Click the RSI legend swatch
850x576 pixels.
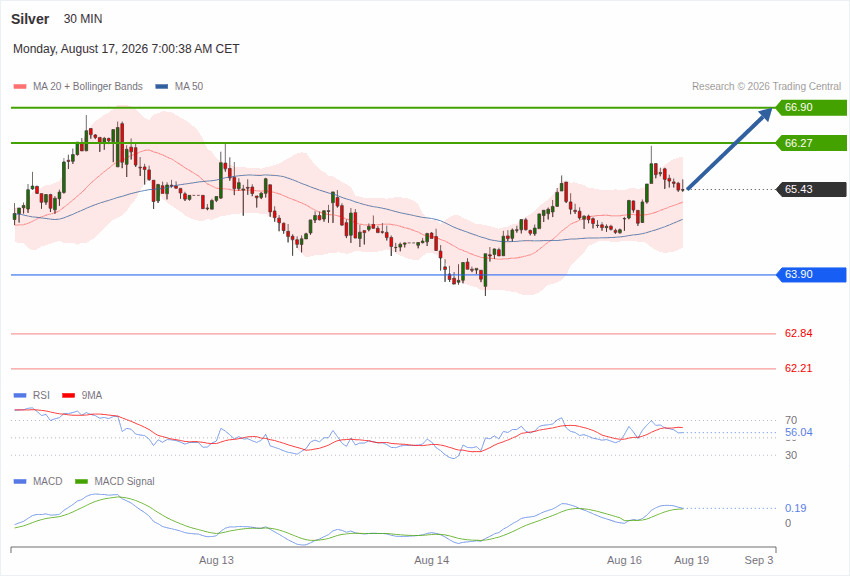point(20,396)
